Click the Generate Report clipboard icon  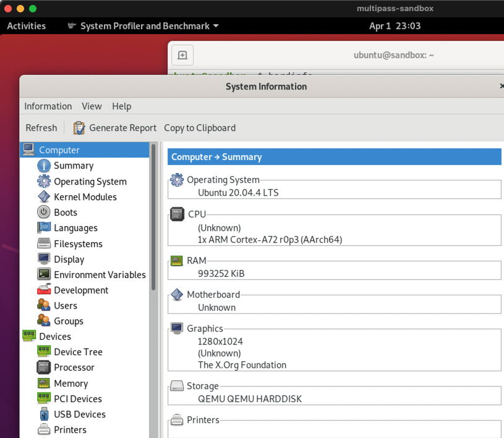click(x=79, y=128)
